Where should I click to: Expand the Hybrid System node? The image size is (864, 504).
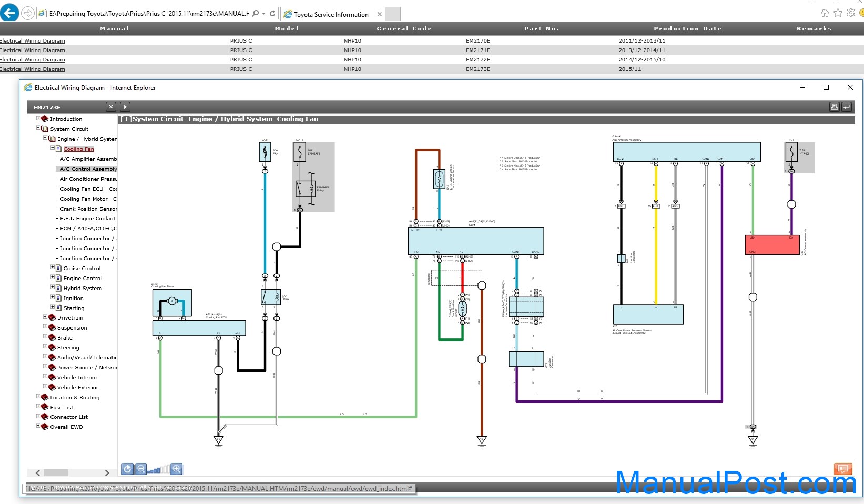tap(53, 287)
